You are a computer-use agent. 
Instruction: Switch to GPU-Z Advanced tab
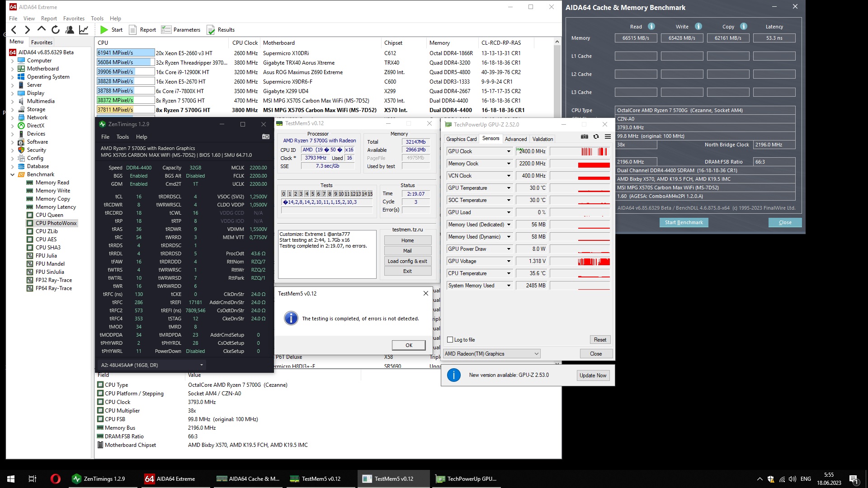[x=515, y=139]
